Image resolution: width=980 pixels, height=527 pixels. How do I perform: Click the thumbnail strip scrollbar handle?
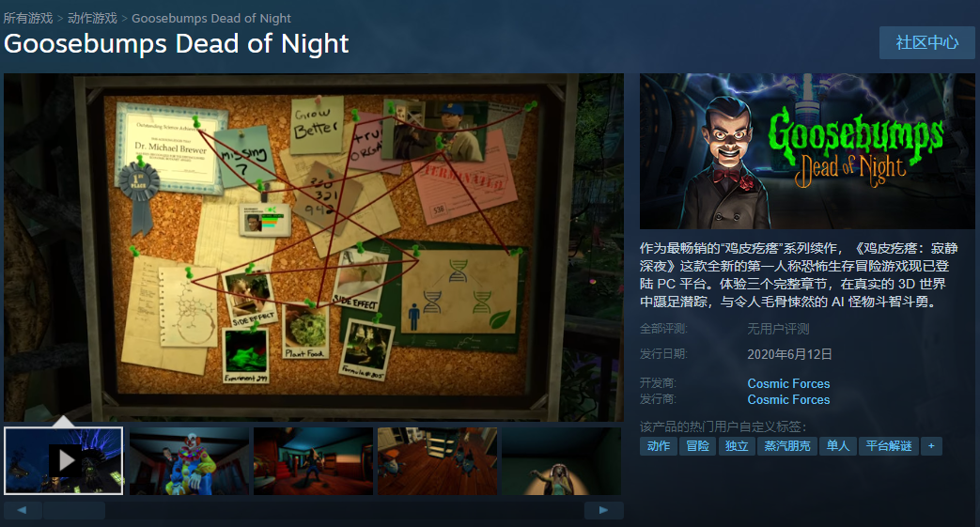(73, 510)
